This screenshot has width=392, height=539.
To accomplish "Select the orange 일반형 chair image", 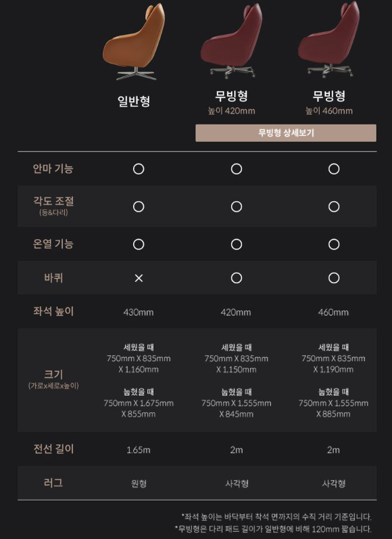I will pyautogui.click(x=134, y=42).
